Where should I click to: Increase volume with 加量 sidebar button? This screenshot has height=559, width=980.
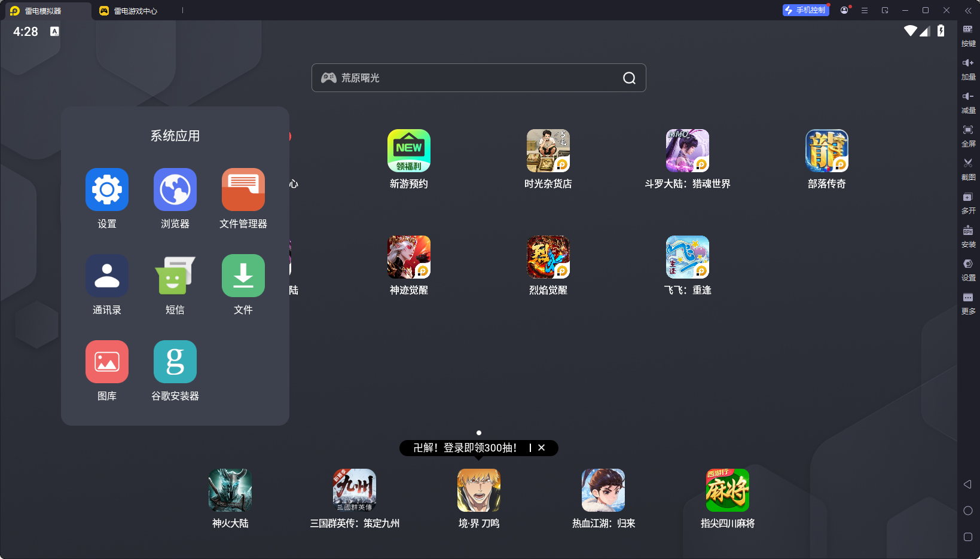(x=968, y=66)
